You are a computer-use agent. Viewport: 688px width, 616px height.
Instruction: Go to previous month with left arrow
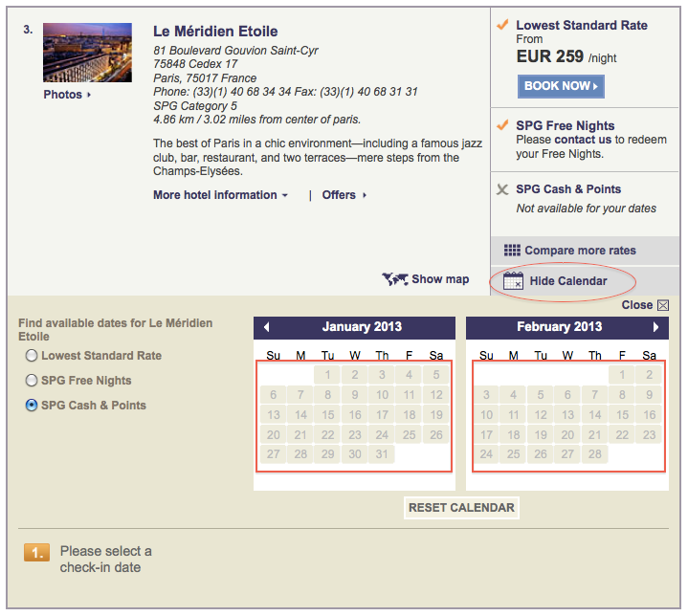266,327
